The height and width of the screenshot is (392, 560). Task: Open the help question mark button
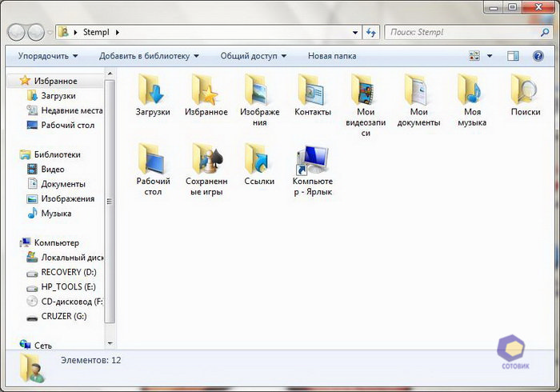coord(537,56)
